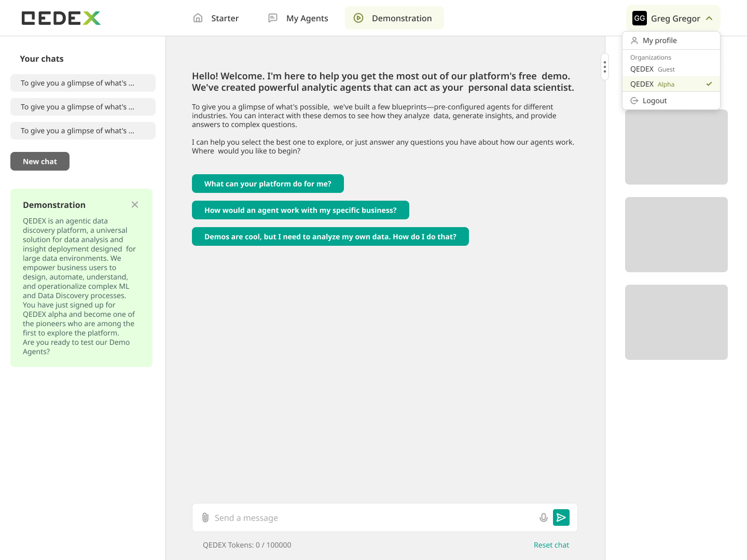Open My profile from the user menu
747x560 pixels.
tap(659, 40)
